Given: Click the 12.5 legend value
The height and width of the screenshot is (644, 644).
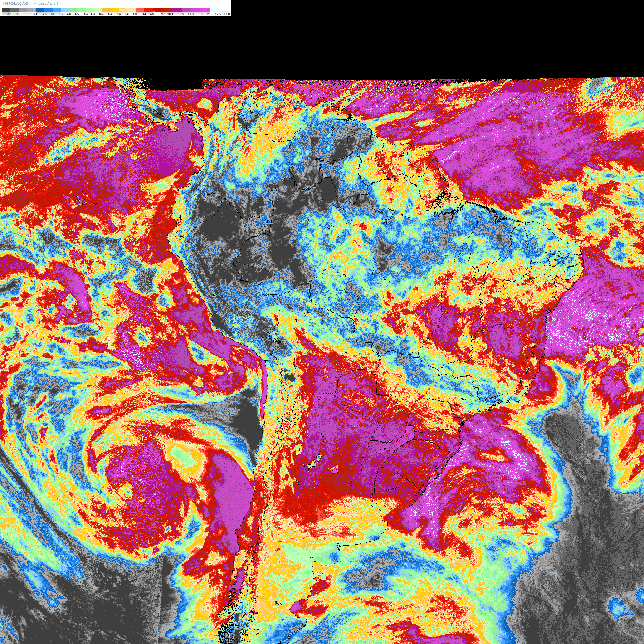Looking at the screenshot, I should point(218,14).
